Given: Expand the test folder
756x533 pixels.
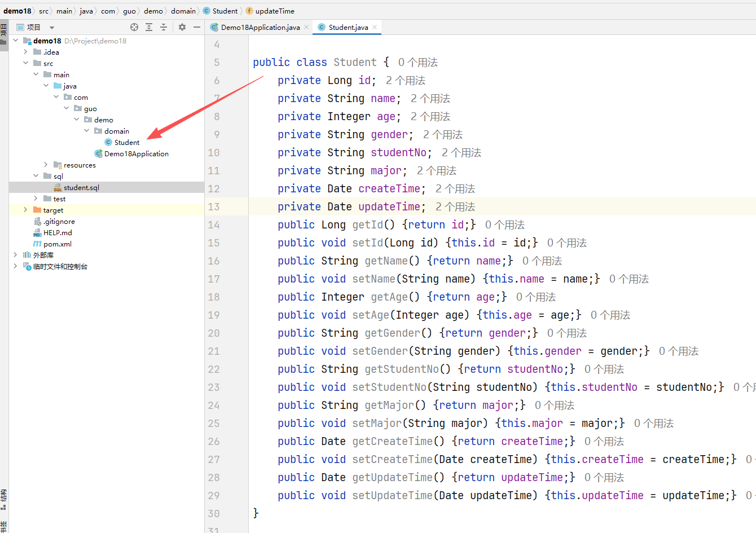Looking at the screenshot, I should click(36, 199).
